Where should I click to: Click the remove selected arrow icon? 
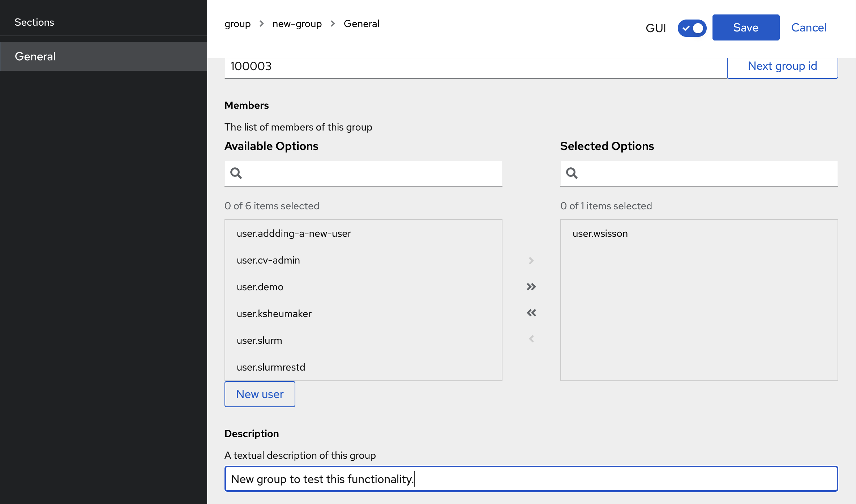click(531, 339)
